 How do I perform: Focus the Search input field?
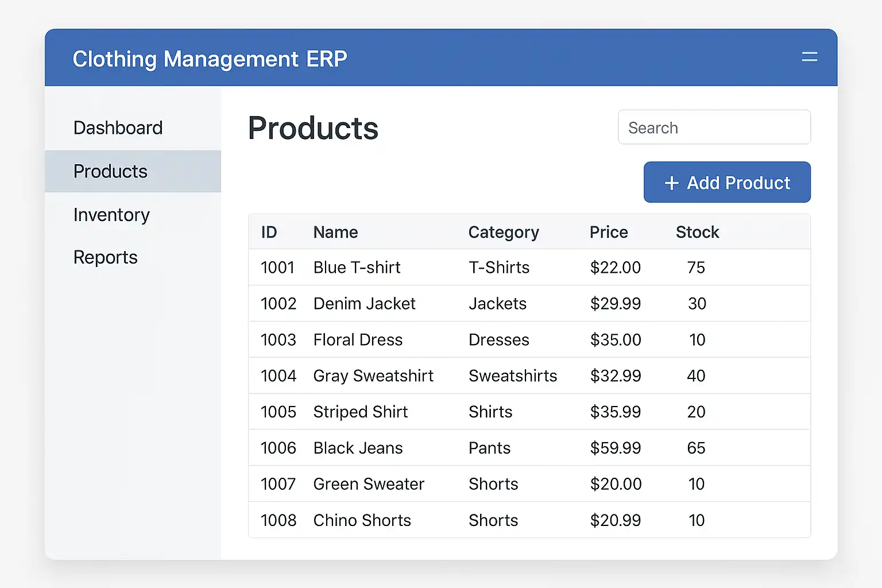pyautogui.click(x=714, y=127)
